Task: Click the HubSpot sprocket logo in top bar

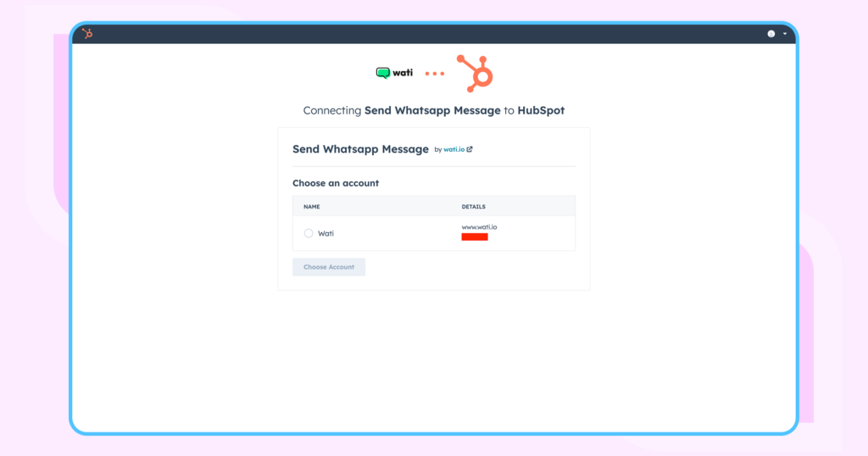Action: (x=87, y=34)
